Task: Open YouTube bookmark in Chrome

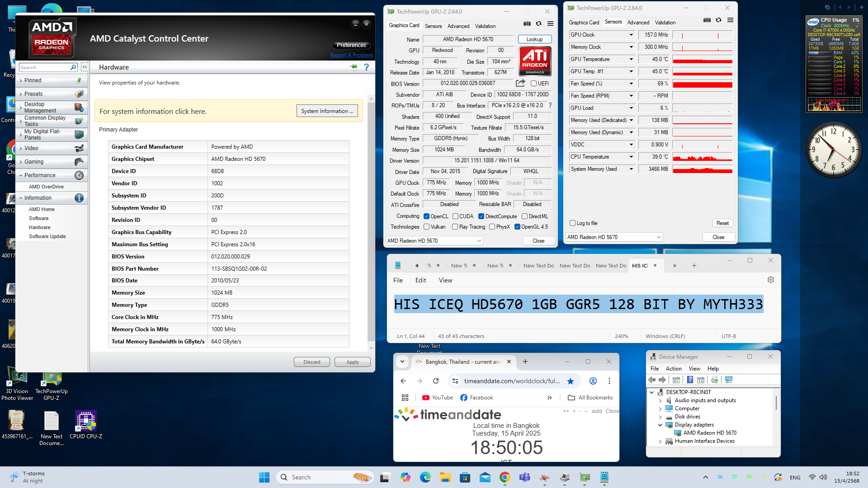Action: pyautogui.click(x=438, y=398)
